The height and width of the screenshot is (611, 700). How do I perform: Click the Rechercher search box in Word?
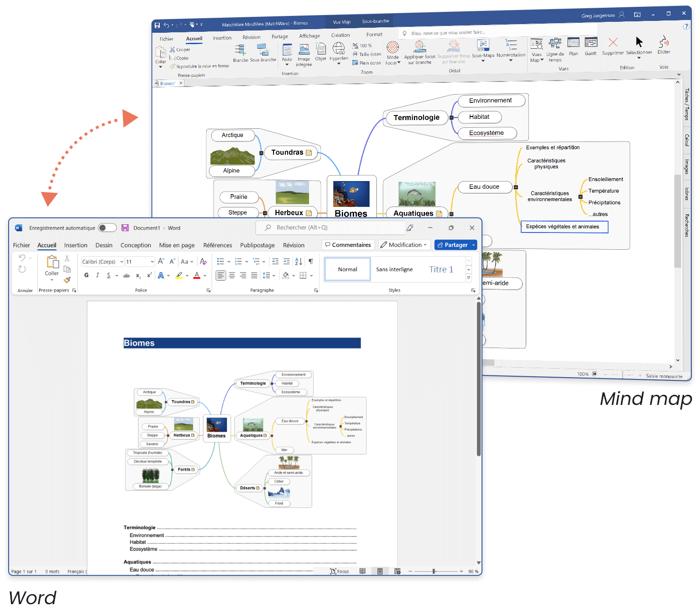tap(330, 227)
